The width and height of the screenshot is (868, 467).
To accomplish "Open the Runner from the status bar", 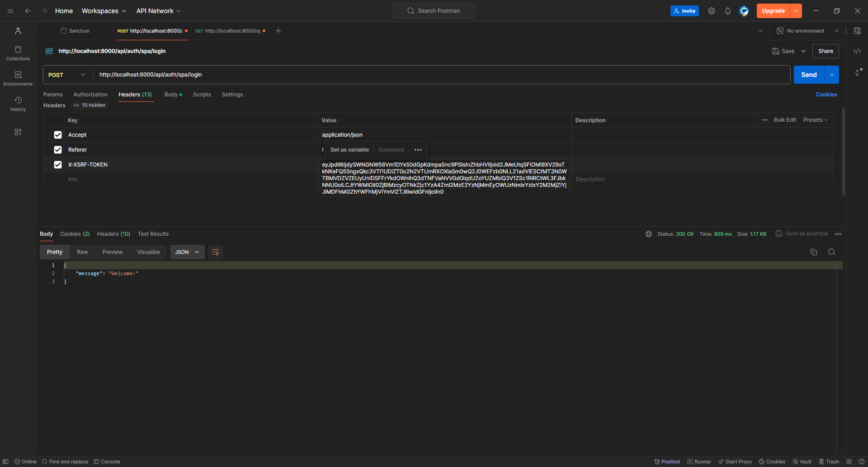I will pos(699,462).
